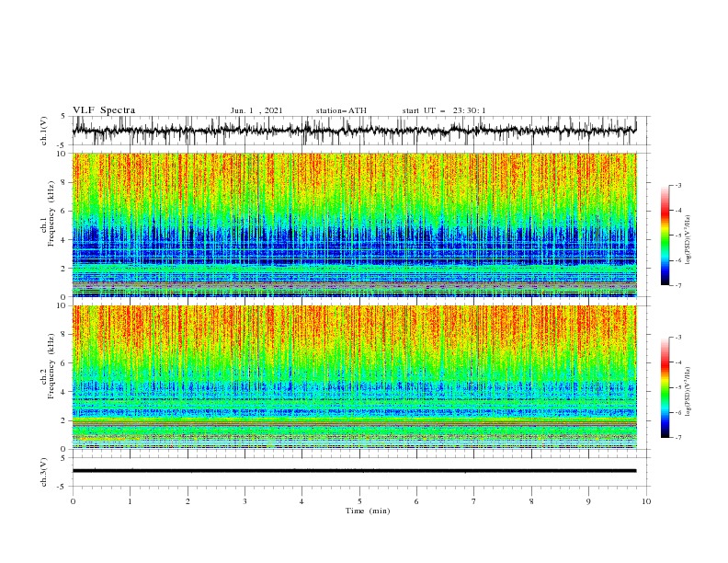Select the upper "log(PSD)(V²/Hz)" color bar label
The image size is (728, 563).
[688, 240]
